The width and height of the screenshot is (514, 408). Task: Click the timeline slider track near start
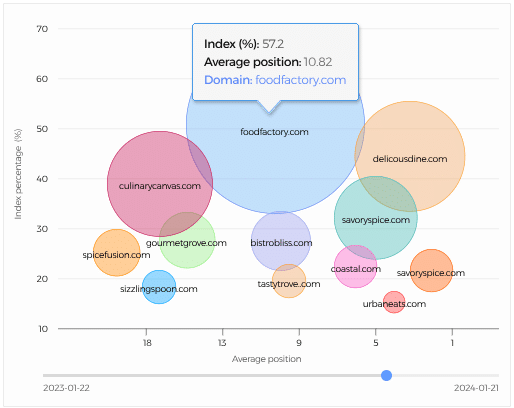point(67,375)
